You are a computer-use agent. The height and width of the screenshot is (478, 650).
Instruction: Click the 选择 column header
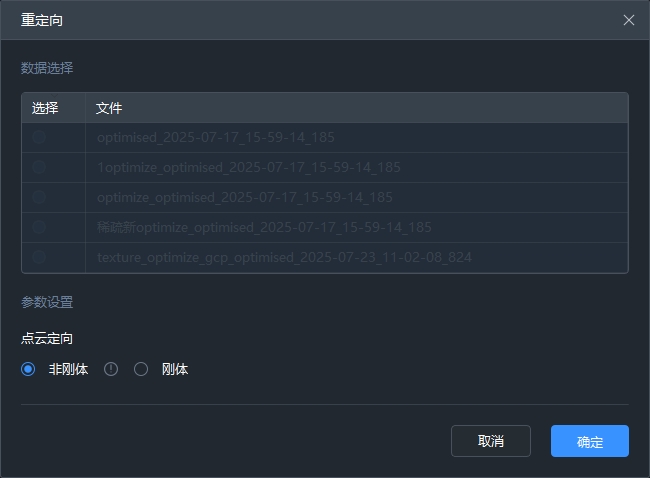(45, 108)
